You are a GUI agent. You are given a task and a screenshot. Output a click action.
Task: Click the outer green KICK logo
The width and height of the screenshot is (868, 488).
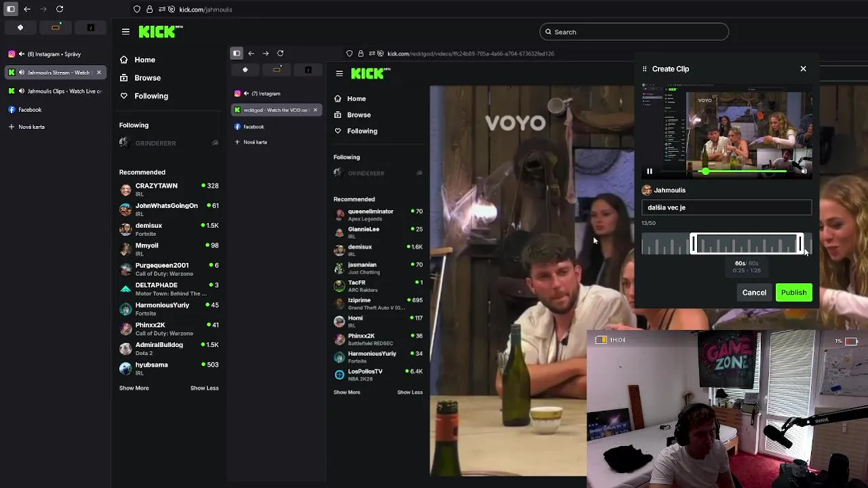pos(161,31)
